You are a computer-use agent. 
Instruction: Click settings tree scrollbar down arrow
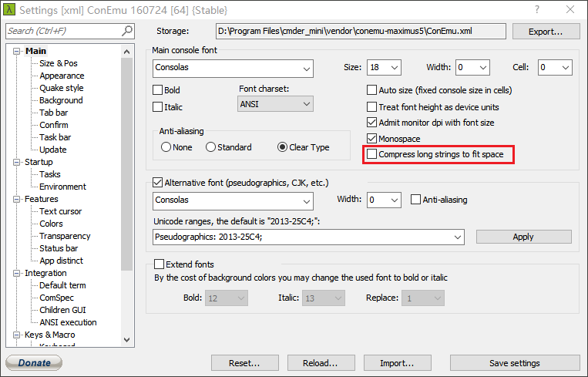coord(126,340)
